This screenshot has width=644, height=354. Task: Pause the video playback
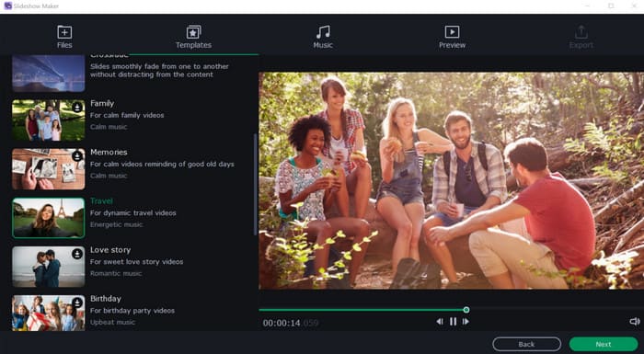pos(453,322)
